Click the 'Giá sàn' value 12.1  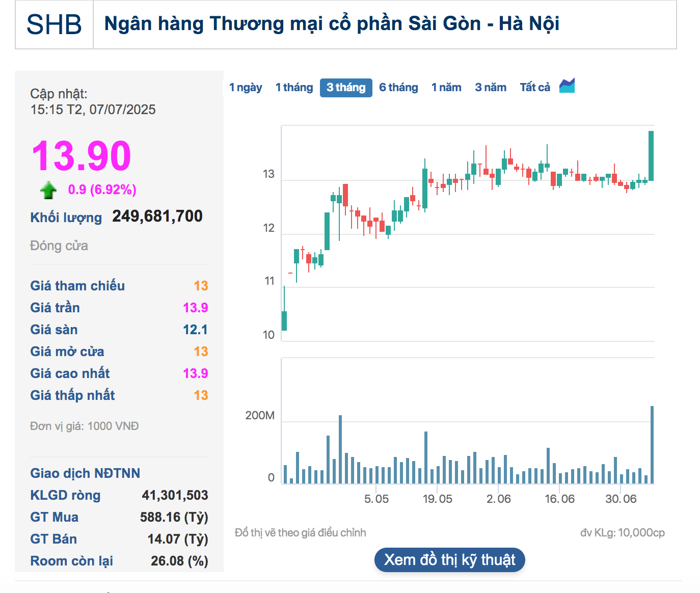[x=196, y=330]
